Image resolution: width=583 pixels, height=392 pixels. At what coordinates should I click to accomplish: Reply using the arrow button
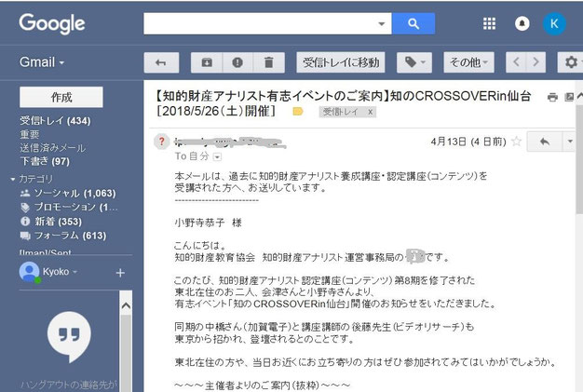click(544, 142)
